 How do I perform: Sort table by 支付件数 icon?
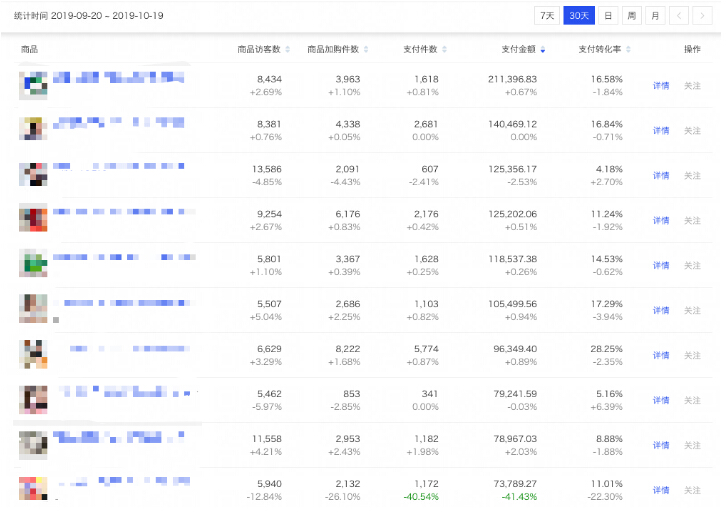click(444, 49)
